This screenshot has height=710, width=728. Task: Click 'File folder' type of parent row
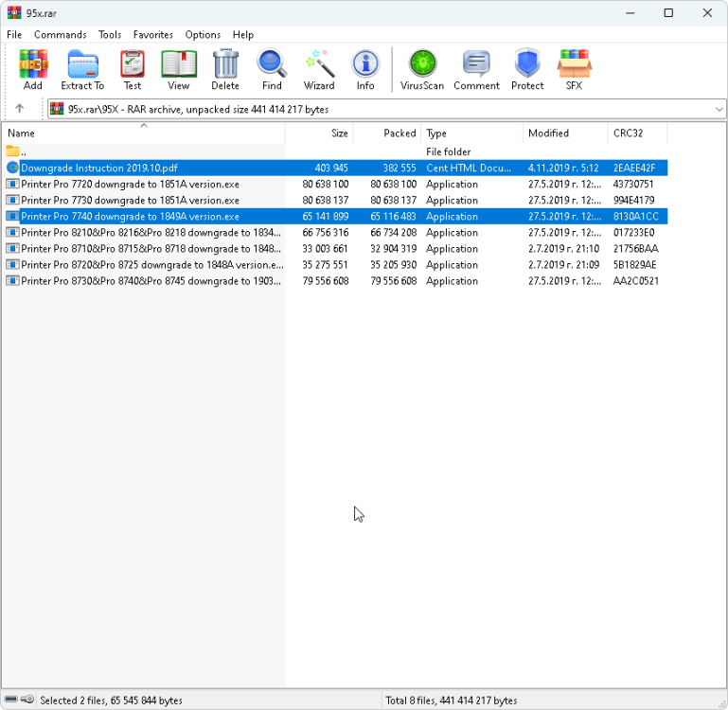point(448,151)
